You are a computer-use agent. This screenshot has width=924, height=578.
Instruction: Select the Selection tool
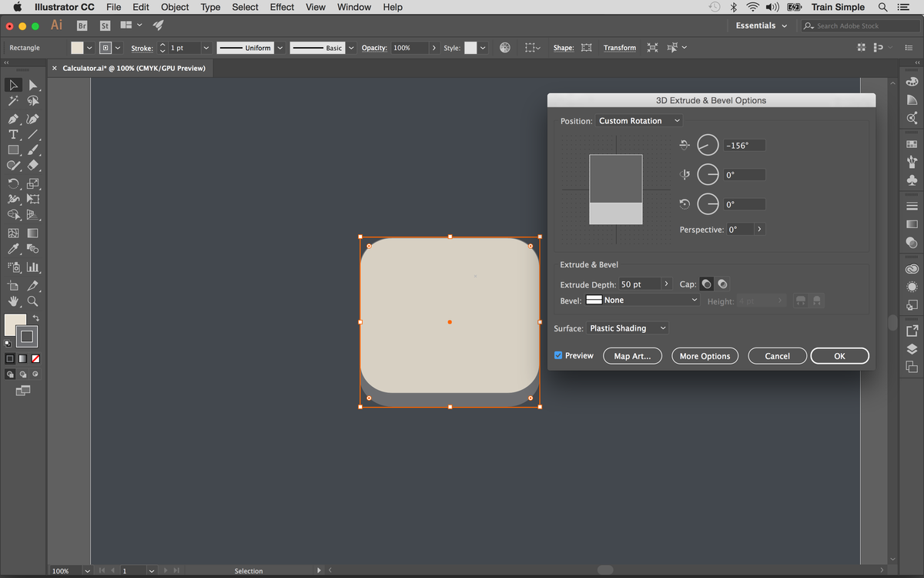pyautogui.click(x=12, y=85)
